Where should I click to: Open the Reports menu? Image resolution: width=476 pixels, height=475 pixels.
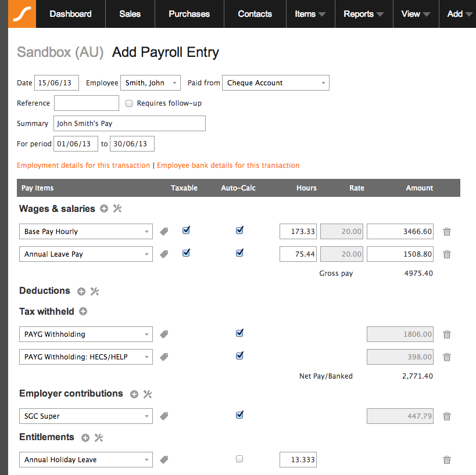point(364,14)
